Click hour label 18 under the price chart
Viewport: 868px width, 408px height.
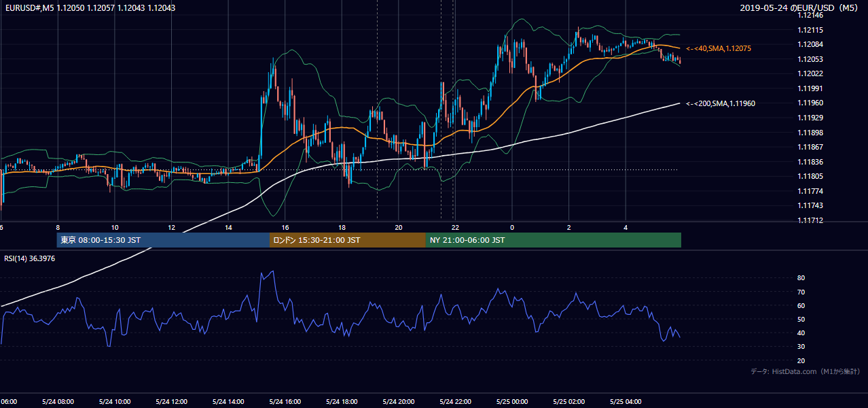click(x=342, y=228)
